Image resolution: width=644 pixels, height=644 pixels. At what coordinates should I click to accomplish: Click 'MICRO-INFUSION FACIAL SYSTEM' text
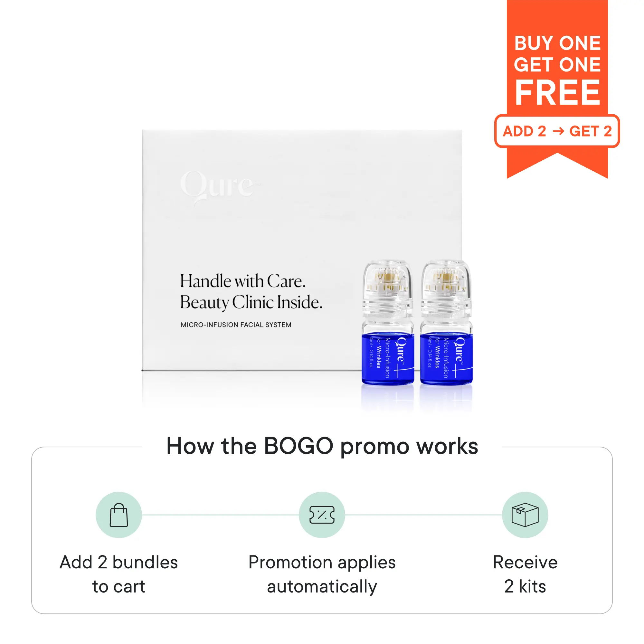click(236, 325)
